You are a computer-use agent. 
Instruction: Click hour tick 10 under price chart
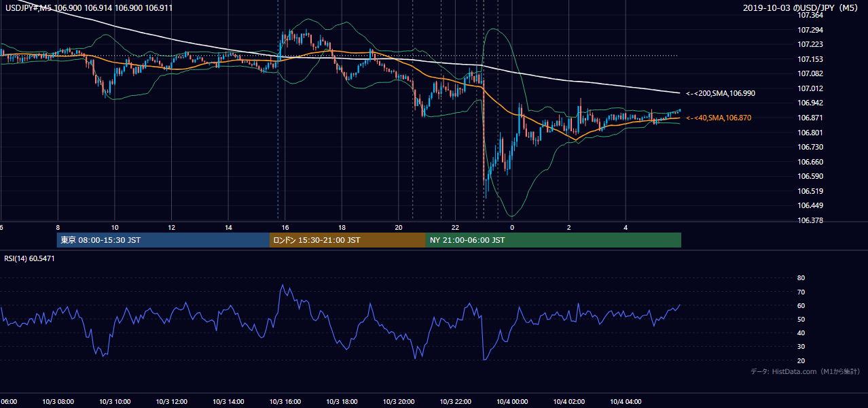pyautogui.click(x=115, y=227)
